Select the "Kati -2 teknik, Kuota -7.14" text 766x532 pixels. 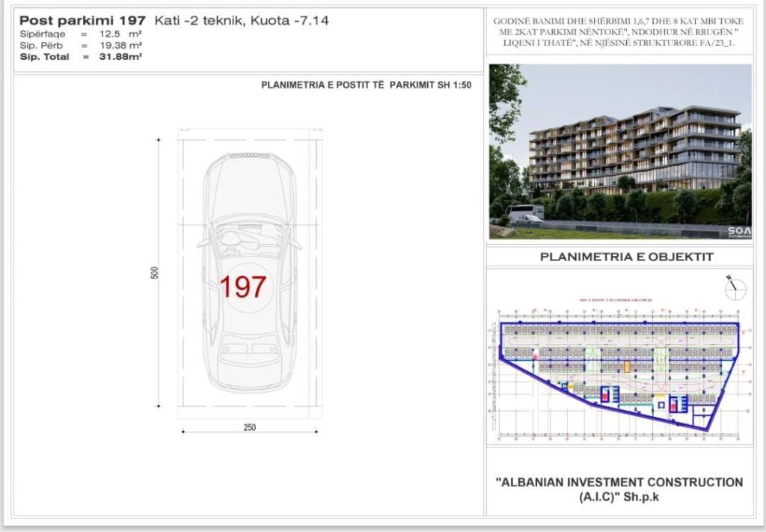click(x=242, y=21)
